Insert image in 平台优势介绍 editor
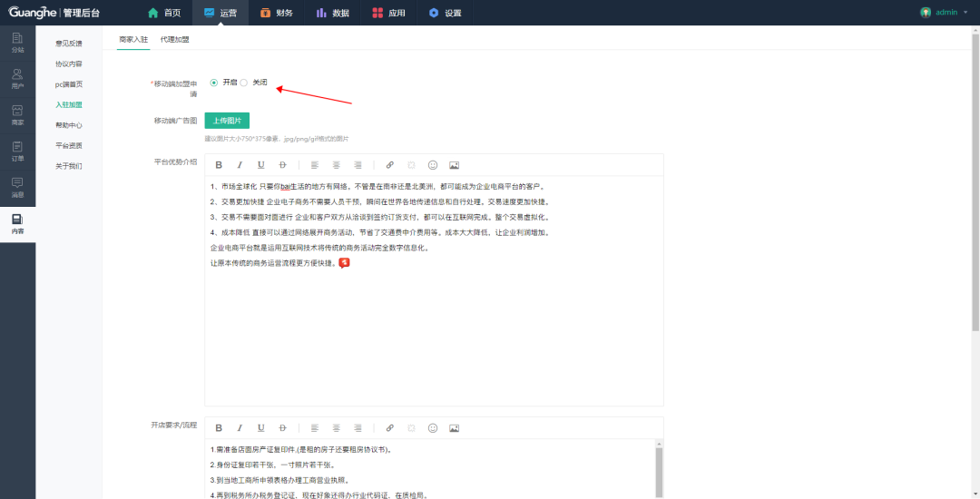Viewport: 980px width, 499px height. [x=455, y=165]
